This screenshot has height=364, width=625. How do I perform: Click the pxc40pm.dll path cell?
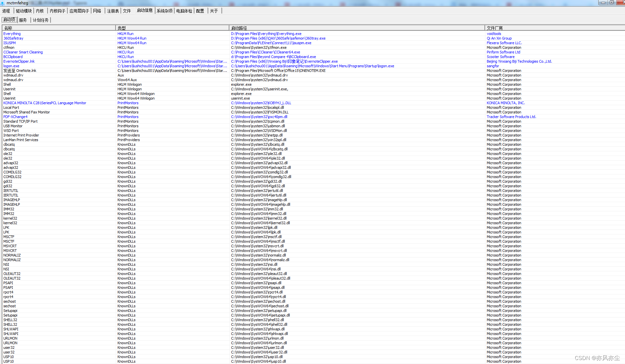pos(259,117)
